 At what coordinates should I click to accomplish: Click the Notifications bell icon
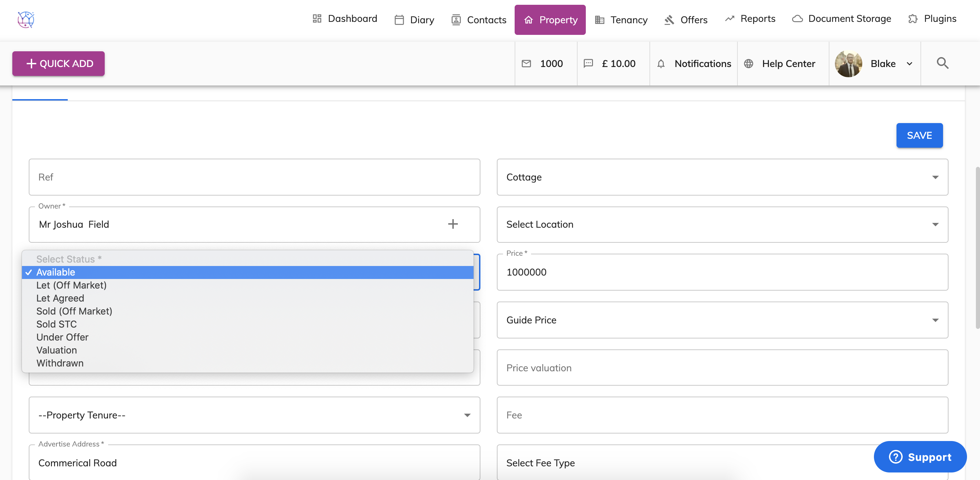(661, 64)
